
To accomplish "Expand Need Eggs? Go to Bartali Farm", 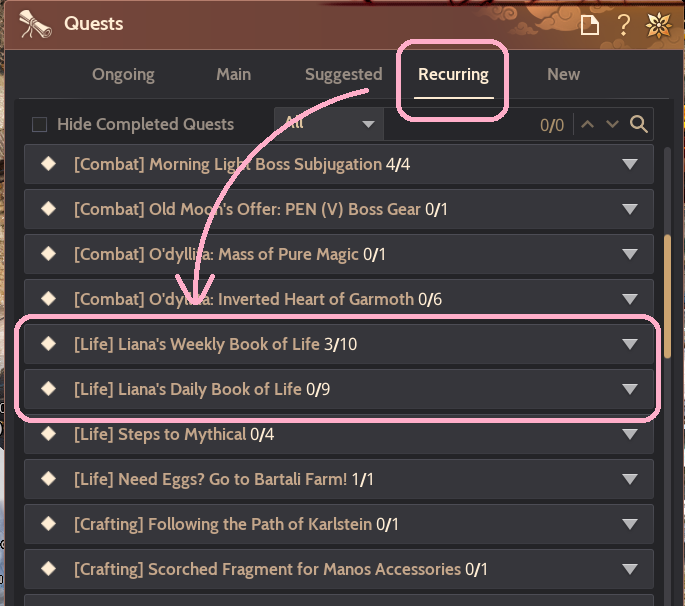I will [629, 479].
